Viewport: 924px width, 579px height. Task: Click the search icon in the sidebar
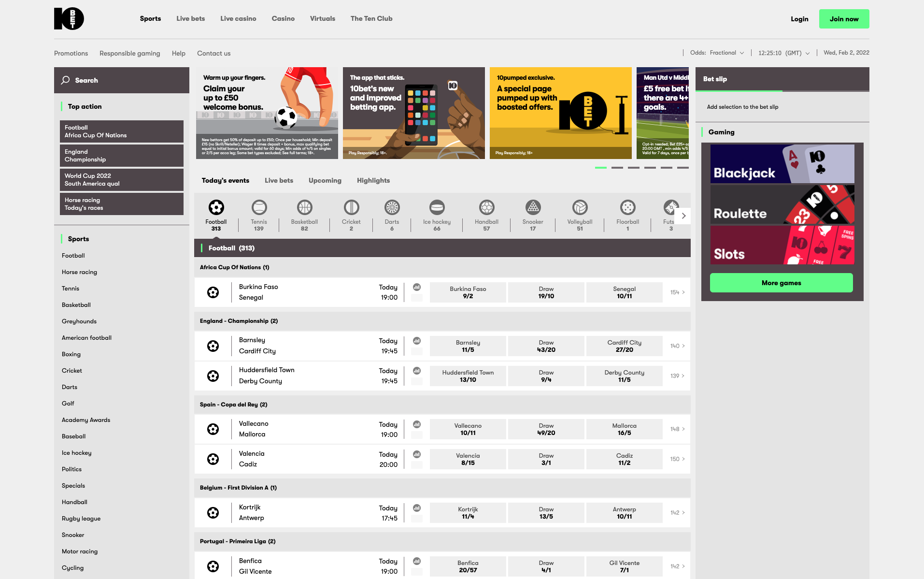pyautogui.click(x=65, y=80)
